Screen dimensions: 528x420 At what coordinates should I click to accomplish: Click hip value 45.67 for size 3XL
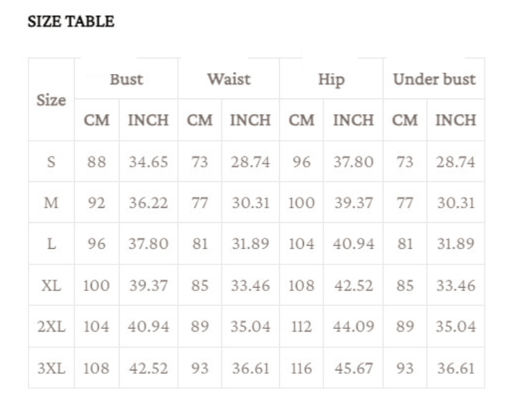click(x=353, y=368)
